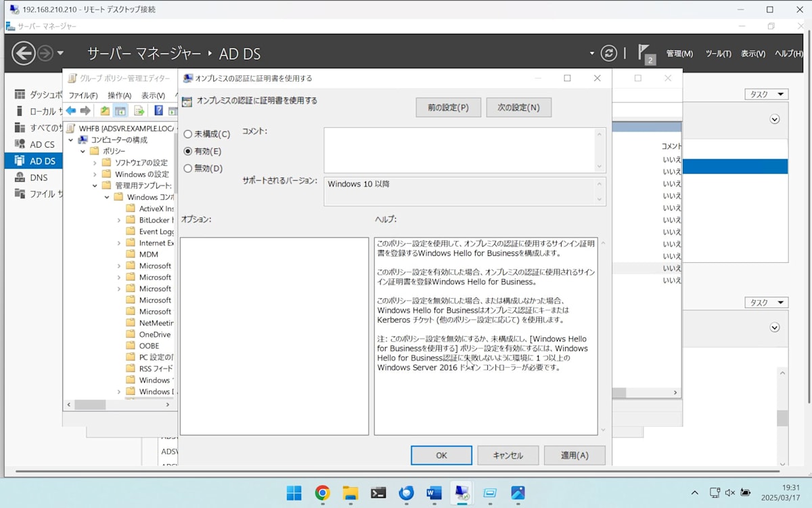Image resolution: width=812 pixels, height=508 pixels.
Task: Click the 次の設定(N) button
Action: [x=518, y=107]
